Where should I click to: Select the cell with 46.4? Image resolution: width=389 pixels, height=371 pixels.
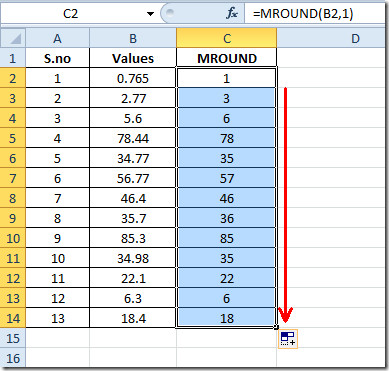click(x=133, y=198)
